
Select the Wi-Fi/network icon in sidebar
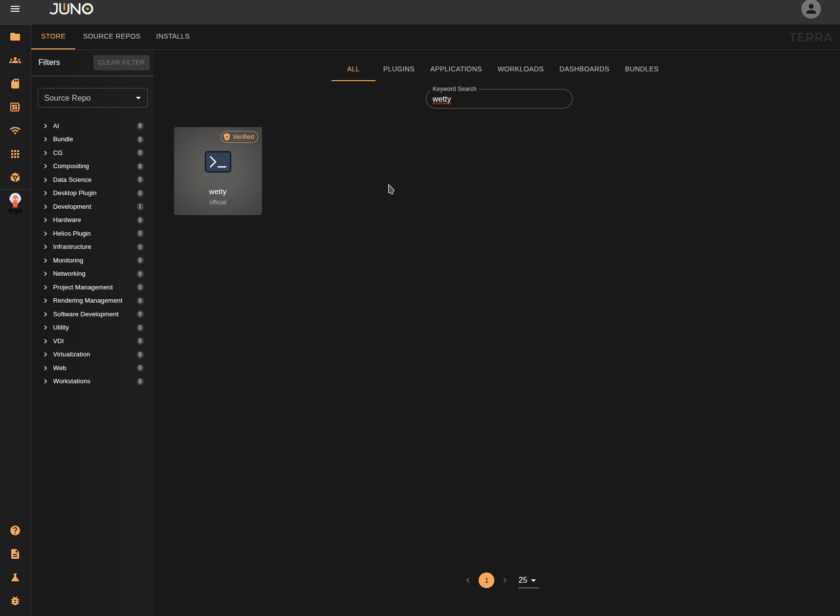[x=15, y=131]
